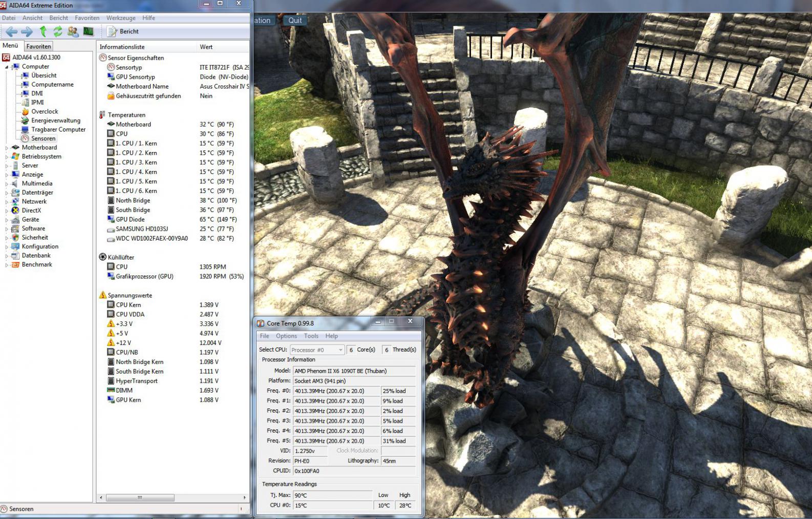Image resolution: width=812 pixels, height=519 pixels.
Task: Open the Core Temp Tools menu
Action: 311,336
